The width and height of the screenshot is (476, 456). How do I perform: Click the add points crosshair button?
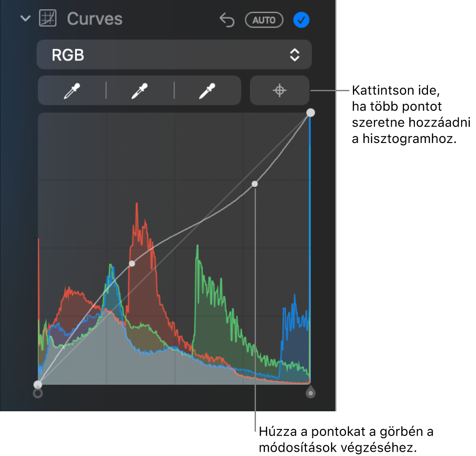coord(280,90)
